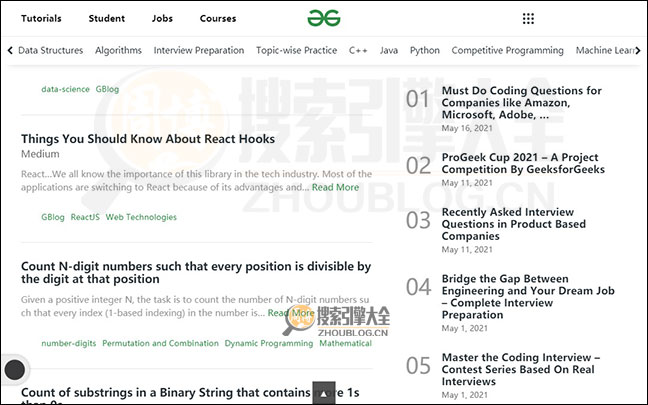Image resolution: width=648 pixels, height=405 pixels.
Task: Open Must Do Coding Questions article
Action: tap(522, 102)
